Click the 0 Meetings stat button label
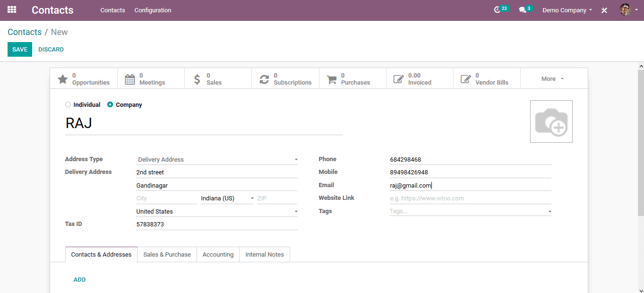Viewport: 644px width, 293px height. coord(152,79)
